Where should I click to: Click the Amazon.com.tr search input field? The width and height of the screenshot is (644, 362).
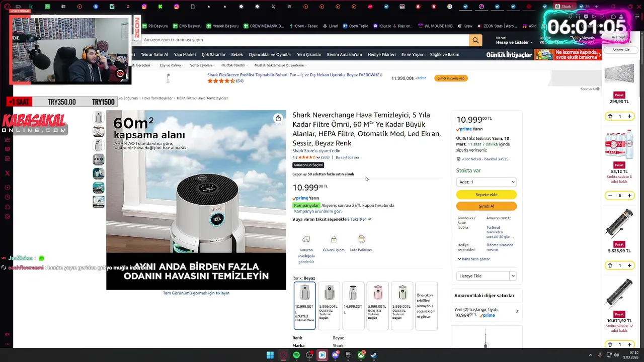point(305,40)
